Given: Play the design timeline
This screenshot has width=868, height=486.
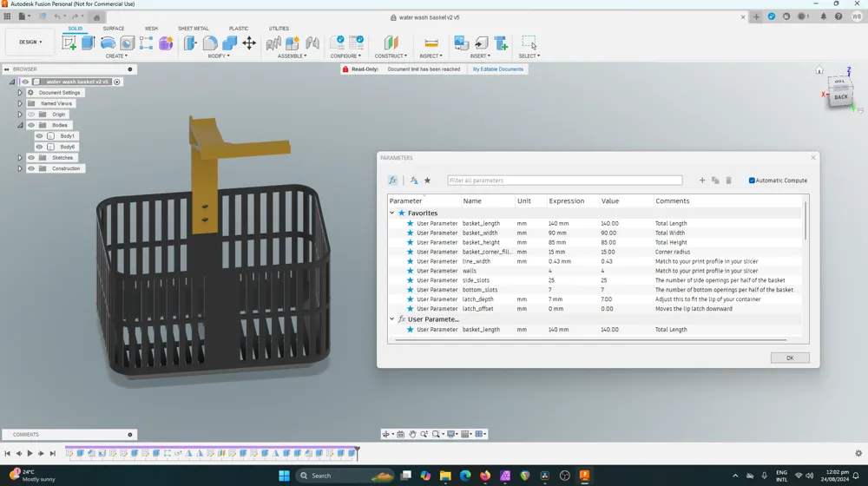Looking at the screenshot, I should pyautogui.click(x=30, y=453).
